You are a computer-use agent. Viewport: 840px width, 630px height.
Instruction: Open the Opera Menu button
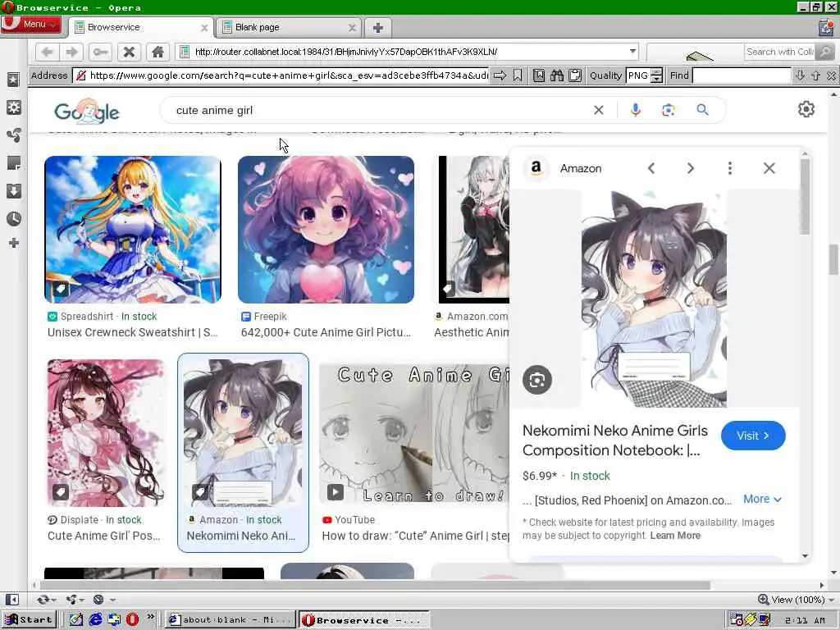pyautogui.click(x=31, y=25)
